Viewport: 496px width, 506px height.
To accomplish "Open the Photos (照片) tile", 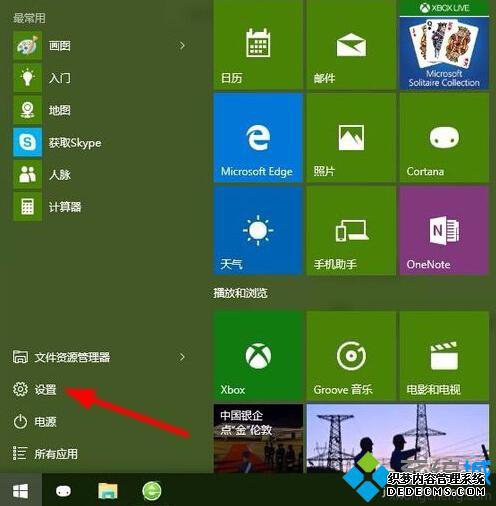I will tap(351, 138).
